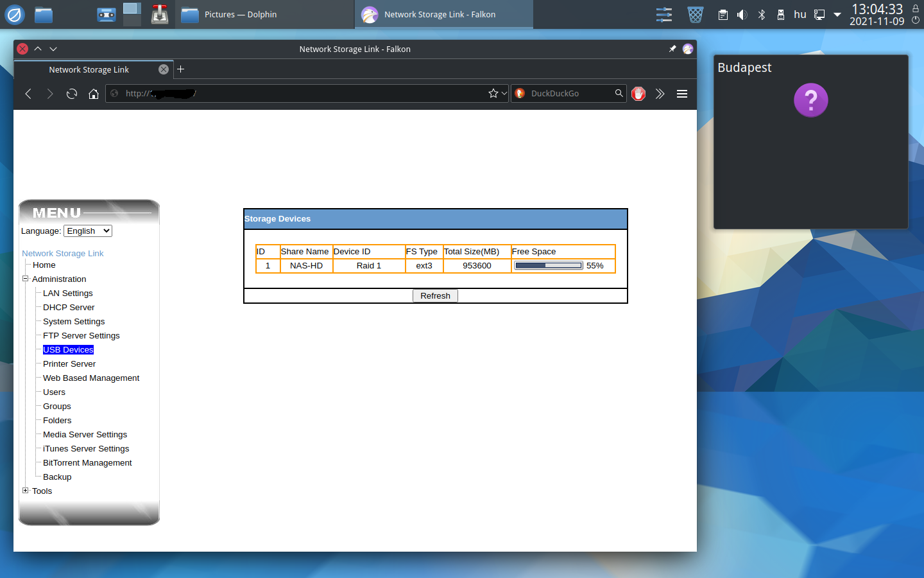Open the file manager icon in the panel
Screen dimensions: 924x578
coord(44,14)
